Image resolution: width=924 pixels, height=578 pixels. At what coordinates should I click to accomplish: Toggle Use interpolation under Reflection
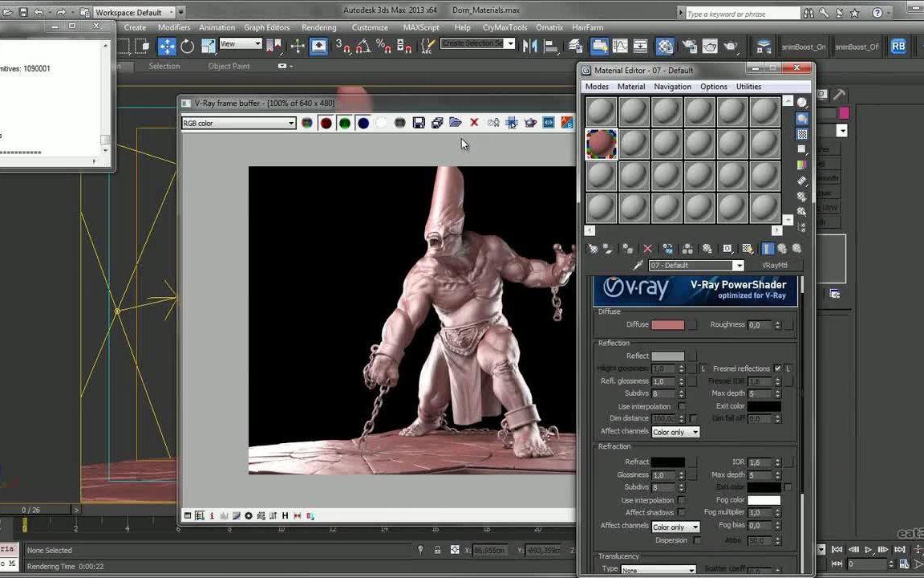pyautogui.click(x=683, y=406)
